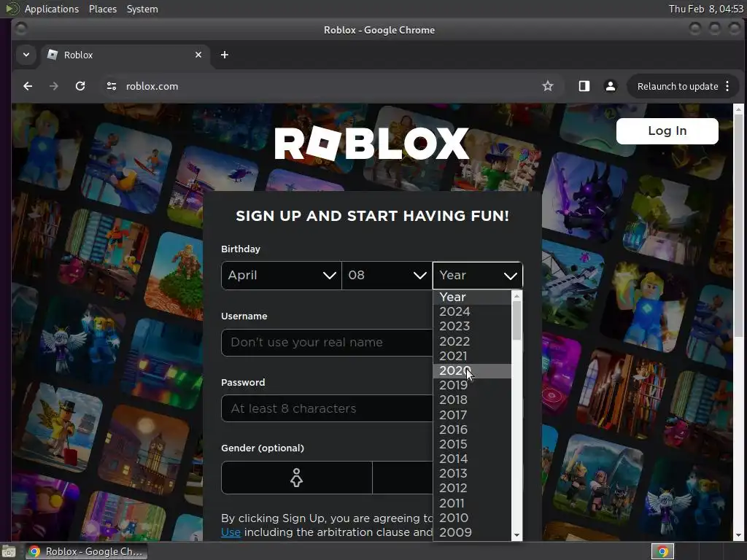Select 2018 from the year list

[472, 400]
